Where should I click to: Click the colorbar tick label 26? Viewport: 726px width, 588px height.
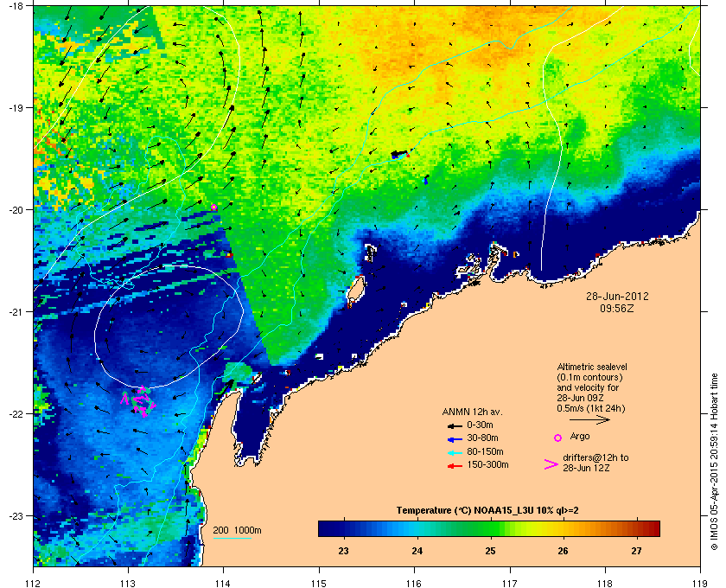(563, 551)
